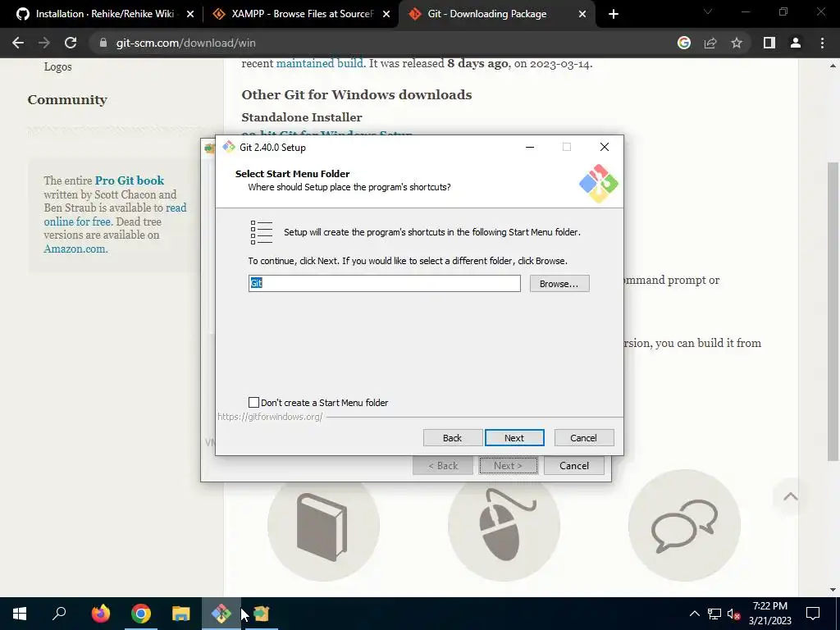The width and height of the screenshot is (840, 630).
Task: Select the Git Setup taskbar icon
Action: click(221, 614)
